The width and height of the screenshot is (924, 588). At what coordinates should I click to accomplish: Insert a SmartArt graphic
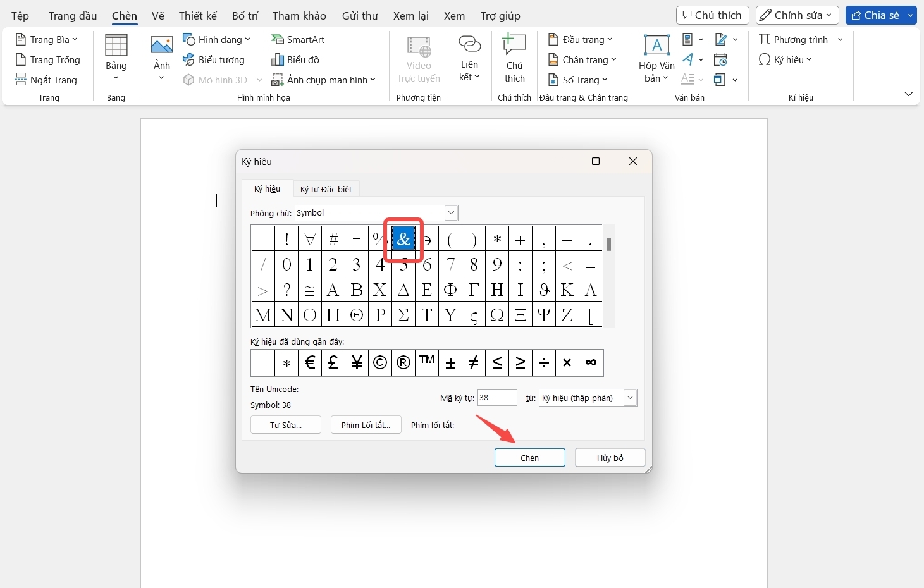298,39
